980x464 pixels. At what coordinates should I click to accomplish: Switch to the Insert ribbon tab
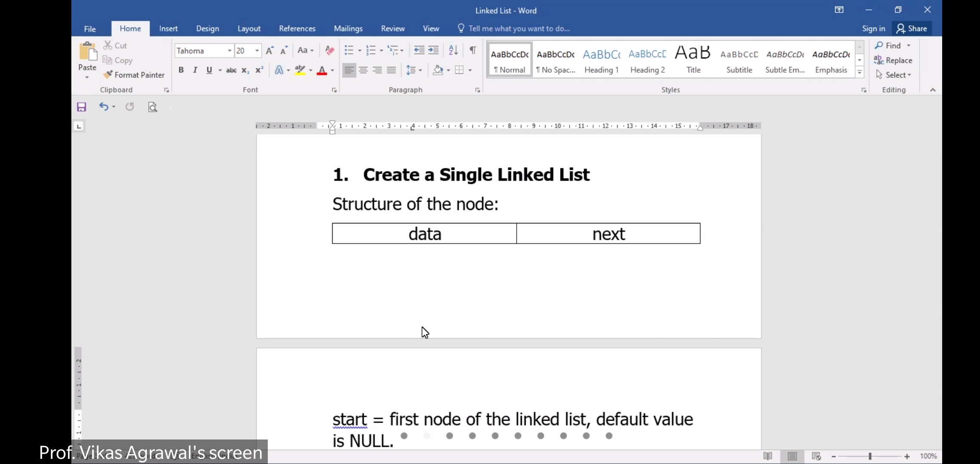(x=168, y=28)
